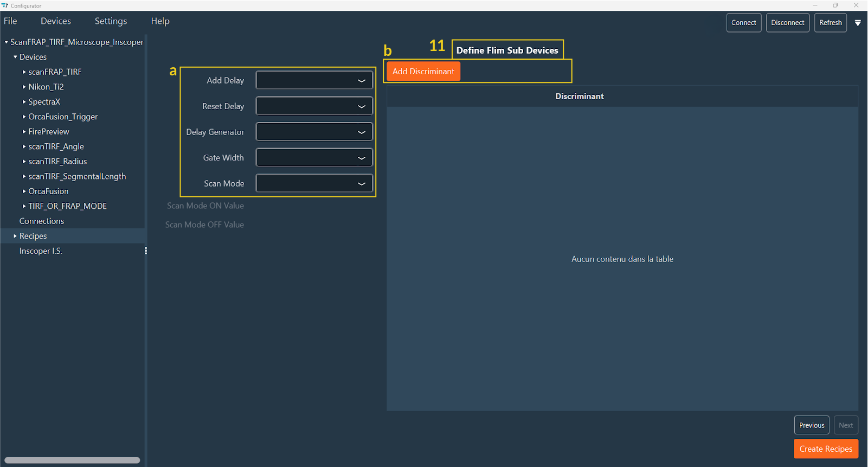Expand the scanFRAP_TIRF device node
This screenshot has height=467, width=868.
click(24, 72)
